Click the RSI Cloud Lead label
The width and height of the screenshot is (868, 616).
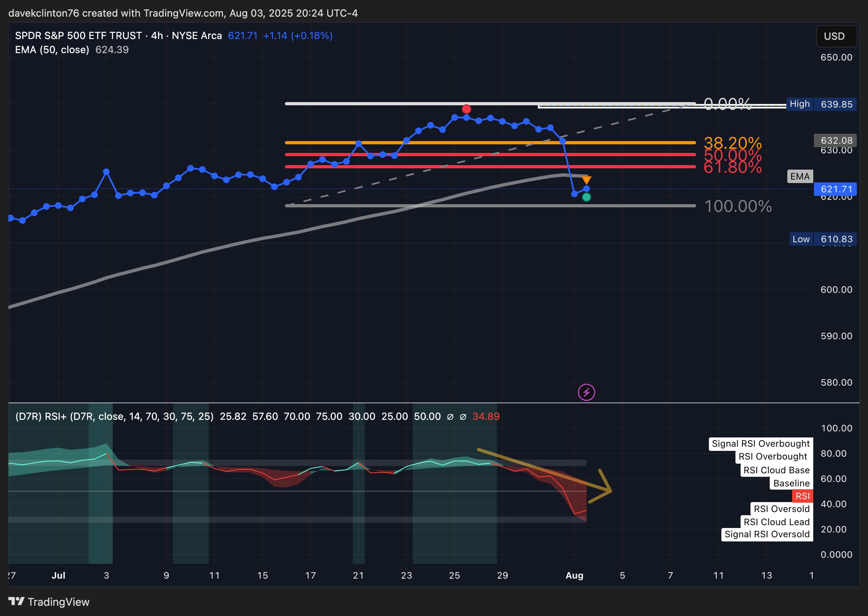(x=776, y=522)
